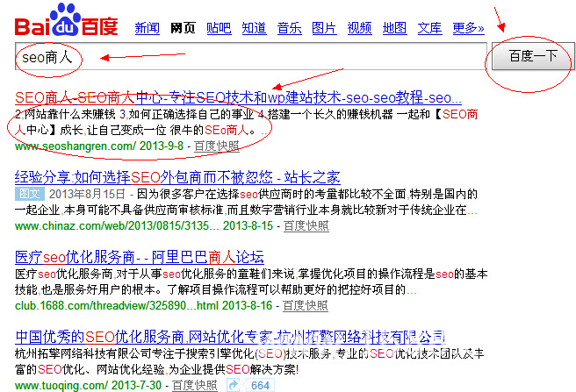
Task: Click the share arrow icon beside 664
Action: point(234,385)
